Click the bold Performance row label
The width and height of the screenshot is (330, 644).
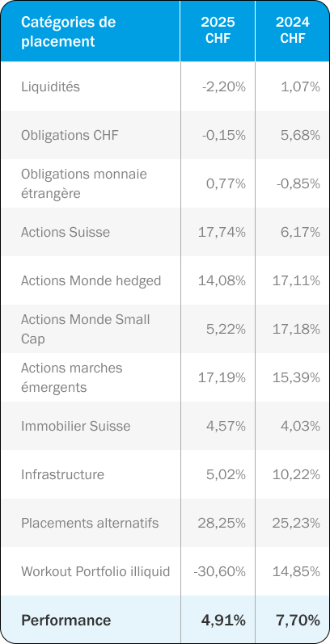[66, 620]
